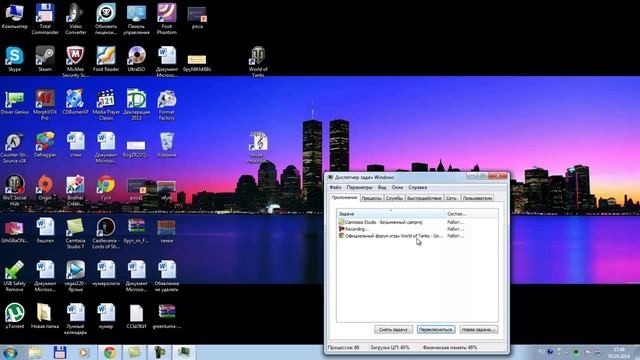Screen dimensions: 640x360
Task: Launch the Counter-Strike Source desktop shortcut
Action: pyautogui.click(x=14, y=148)
